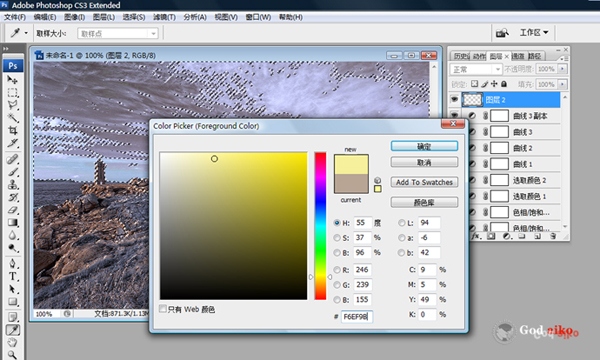Click the add layer mask icon

pos(491,236)
